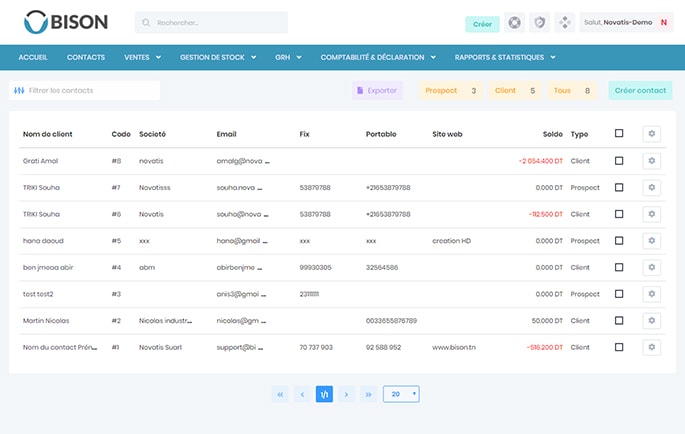Click the 50,000 DT balance value
The width and height of the screenshot is (685, 434).
point(547,321)
